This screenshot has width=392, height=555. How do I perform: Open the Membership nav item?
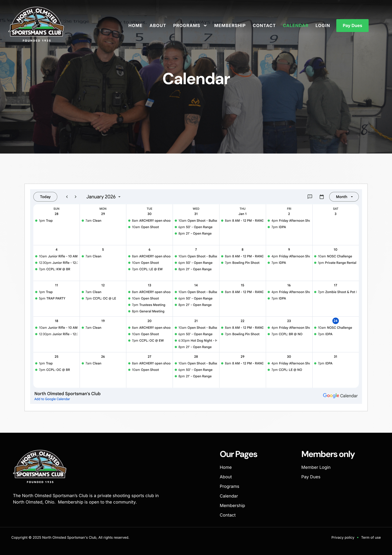(x=230, y=26)
